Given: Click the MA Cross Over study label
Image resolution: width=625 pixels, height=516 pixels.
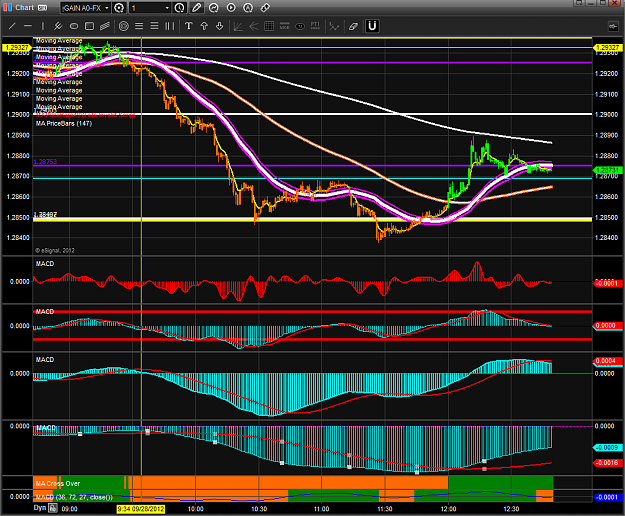Looking at the screenshot, I should tap(58, 483).
